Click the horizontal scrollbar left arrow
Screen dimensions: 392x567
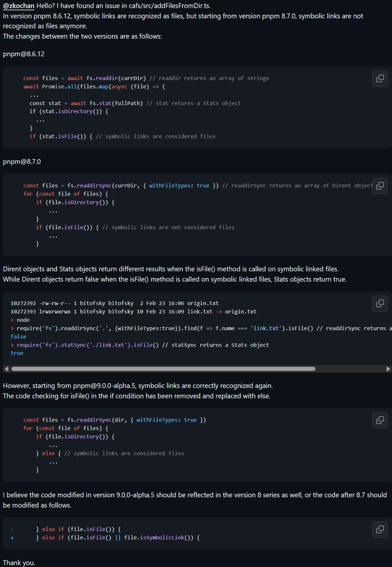tap(7, 369)
